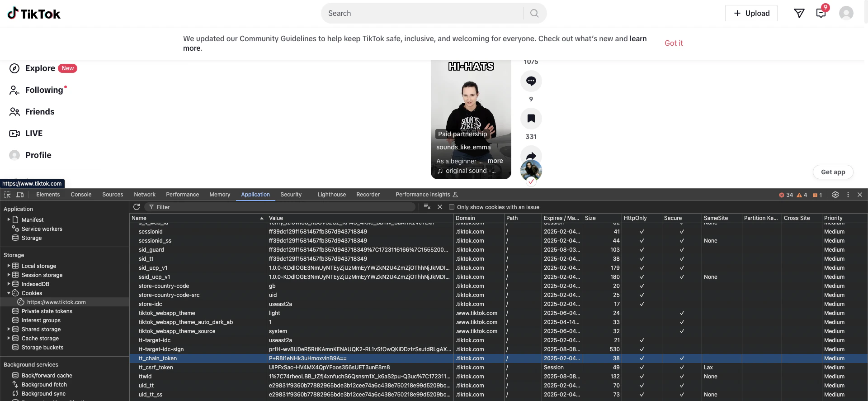Open the Lighthouse tab

331,195
